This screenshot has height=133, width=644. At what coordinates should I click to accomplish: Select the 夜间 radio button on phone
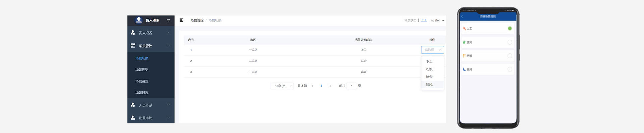click(509, 69)
